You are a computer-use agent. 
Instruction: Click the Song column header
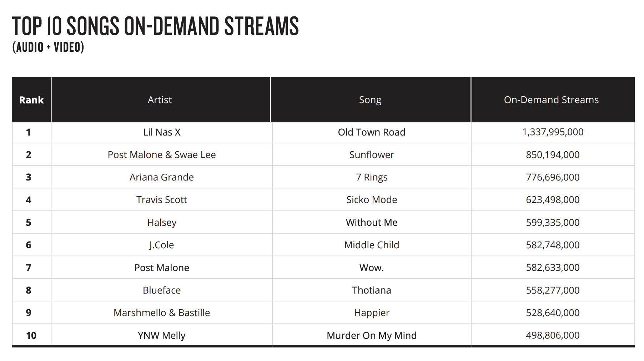pyautogui.click(x=370, y=100)
